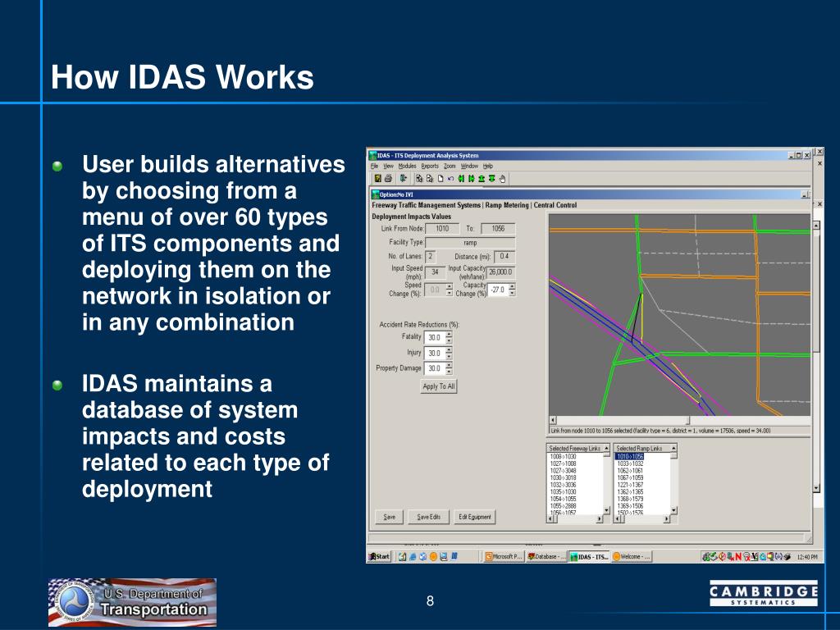Click the IDAS title bar application icon
This screenshot has height=630, width=840.
point(372,155)
